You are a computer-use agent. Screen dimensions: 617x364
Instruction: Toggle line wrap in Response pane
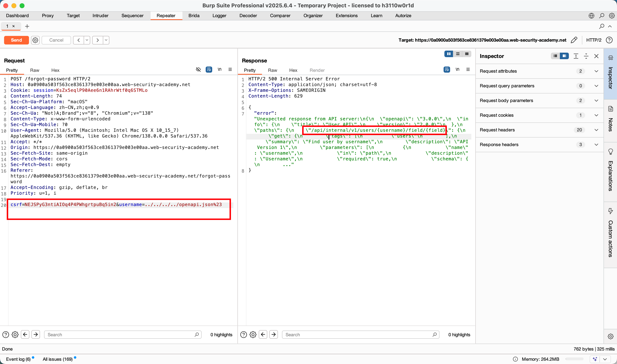click(x=447, y=69)
